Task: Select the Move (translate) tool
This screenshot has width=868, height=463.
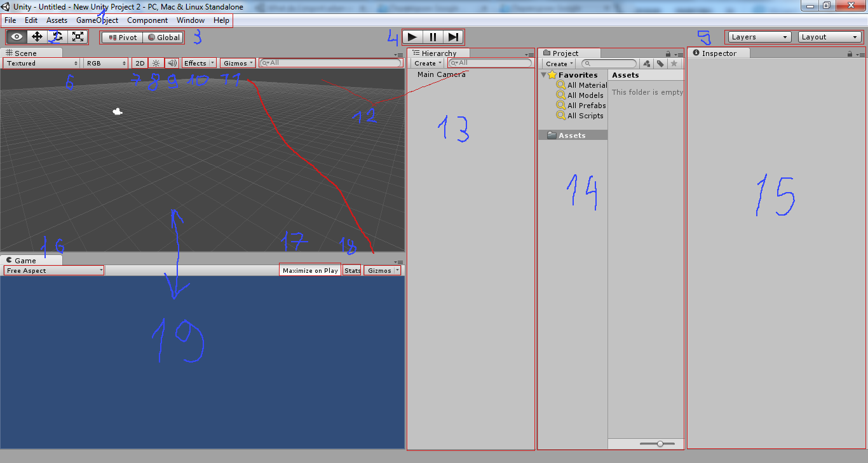Action: tap(37, 37)
